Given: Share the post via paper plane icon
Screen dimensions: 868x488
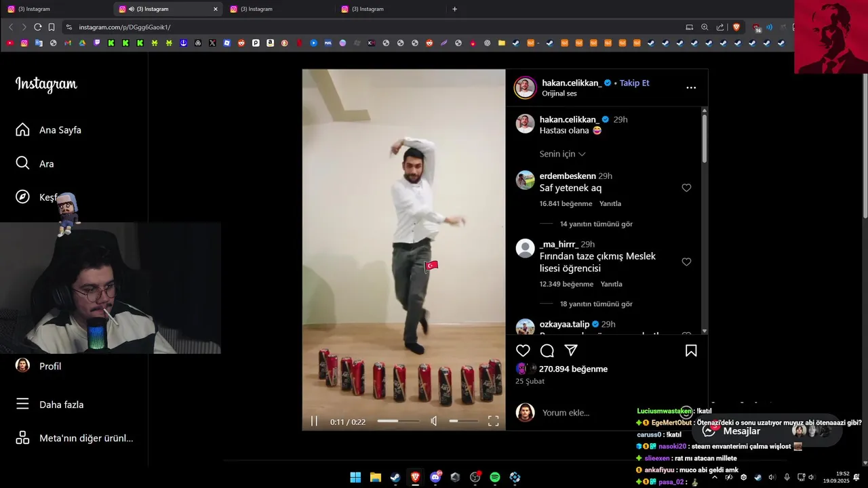Looking at the screenshot, I should (571, 350).
